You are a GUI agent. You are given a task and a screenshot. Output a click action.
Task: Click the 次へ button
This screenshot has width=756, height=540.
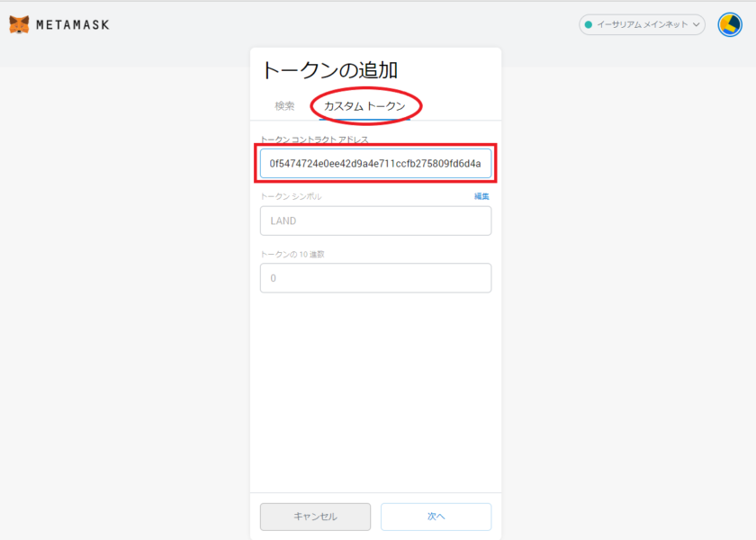[x=436, y=517]
